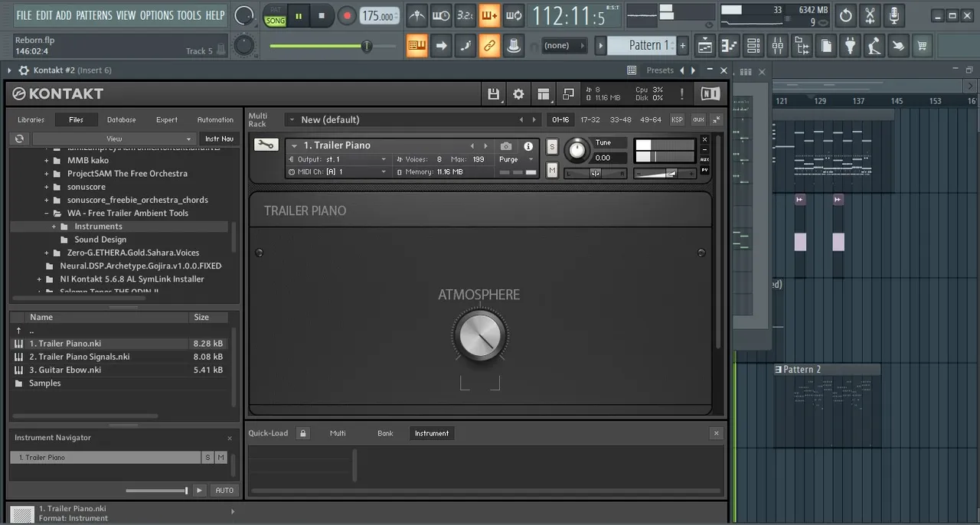Toggle Song/Pattern mode switch
980x525 pixels.
point(275,15)
